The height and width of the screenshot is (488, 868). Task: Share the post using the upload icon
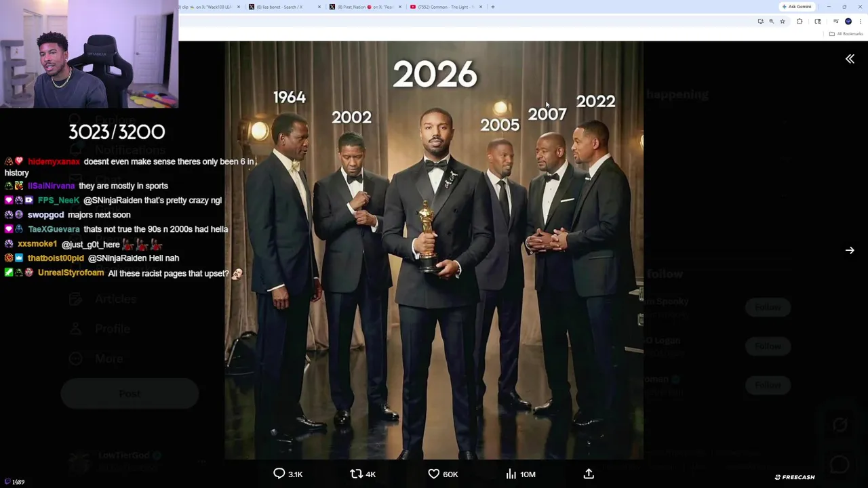click(x=589, y=474)
